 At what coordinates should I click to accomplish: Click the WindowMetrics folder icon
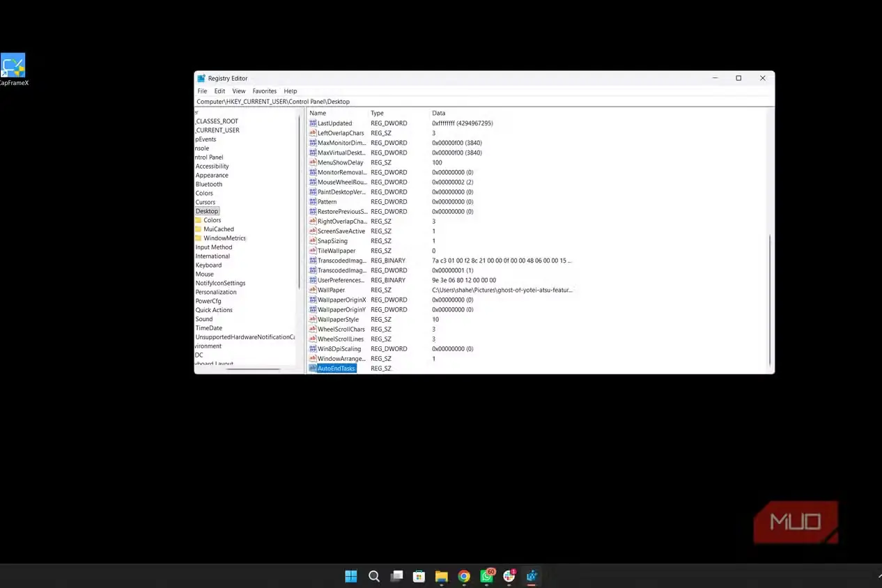(198, 238)
